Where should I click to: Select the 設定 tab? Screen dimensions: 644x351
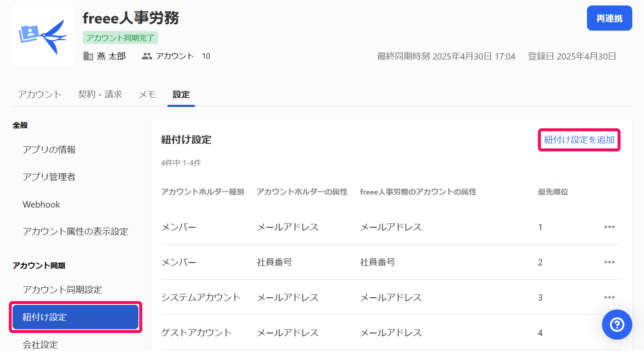181,94
